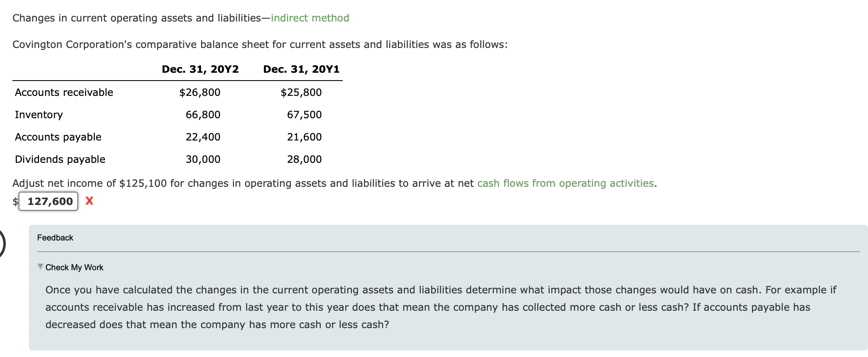Click the X symbol flagging the incorrect entry
This screenshot has height=357, width=868.
(89, 202)
